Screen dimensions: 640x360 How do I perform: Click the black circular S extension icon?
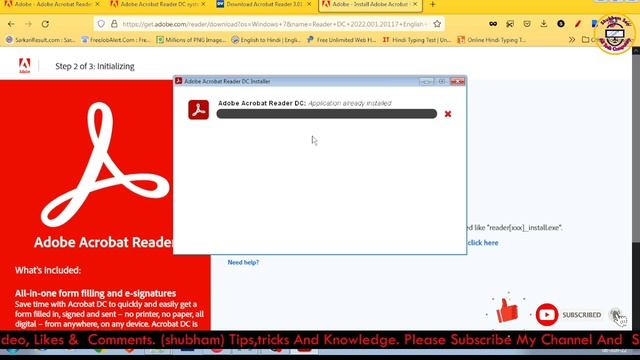561,24
